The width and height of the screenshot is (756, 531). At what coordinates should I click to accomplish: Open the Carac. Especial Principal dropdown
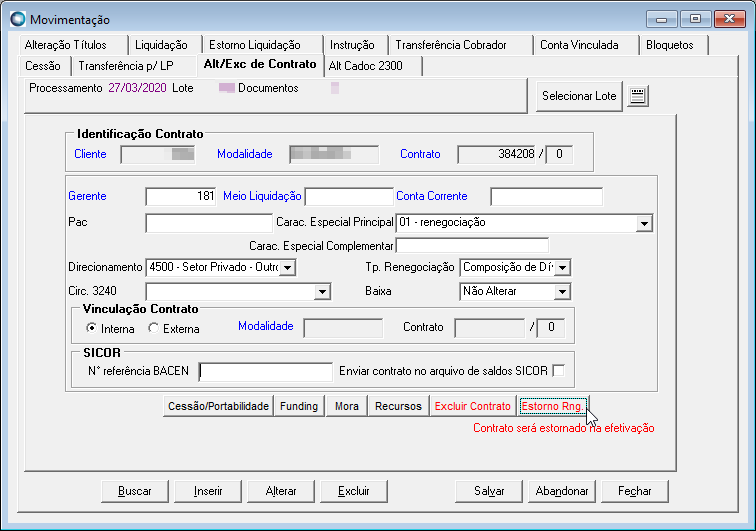point(644,223)
